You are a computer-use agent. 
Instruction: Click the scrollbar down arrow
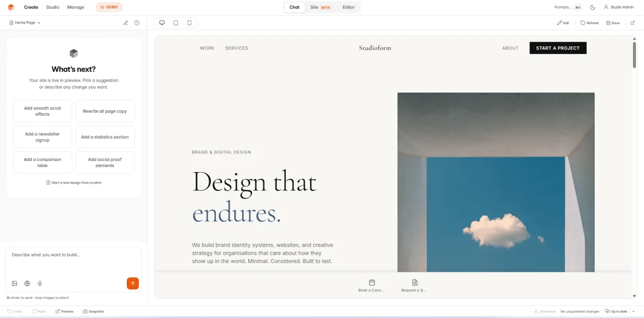(x=634, y=296)
